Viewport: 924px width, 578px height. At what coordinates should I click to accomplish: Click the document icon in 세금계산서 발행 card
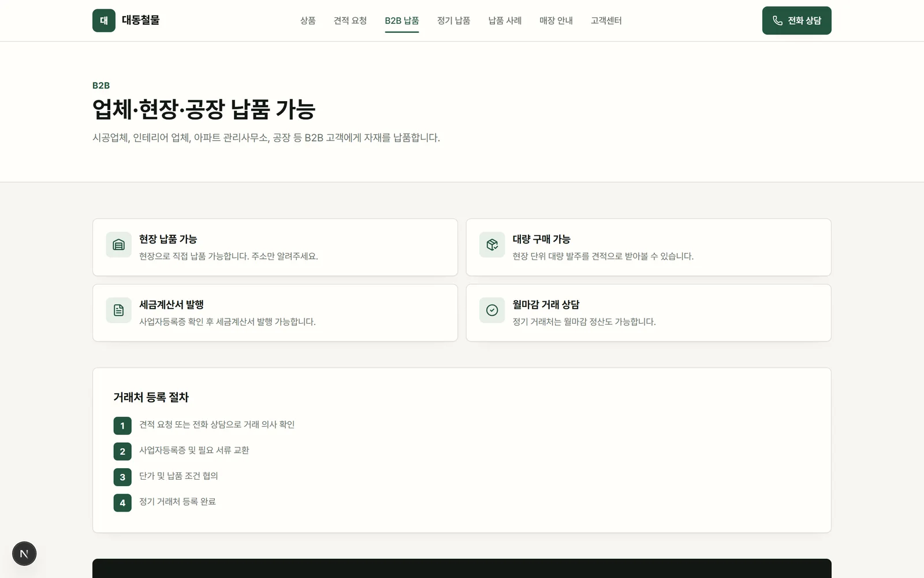click(x=118, y=310)
